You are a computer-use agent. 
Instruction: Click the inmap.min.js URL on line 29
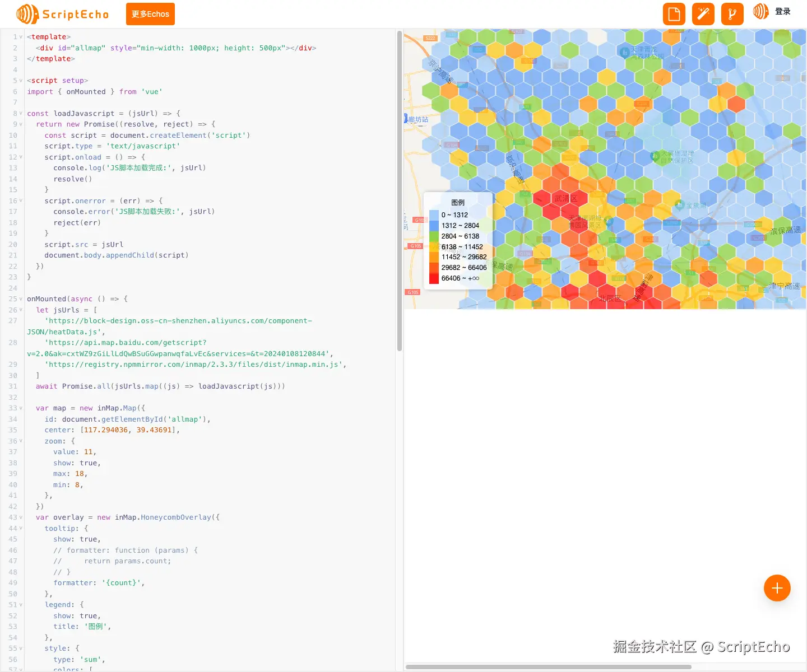pyautogui.click(x=196, y=365)
